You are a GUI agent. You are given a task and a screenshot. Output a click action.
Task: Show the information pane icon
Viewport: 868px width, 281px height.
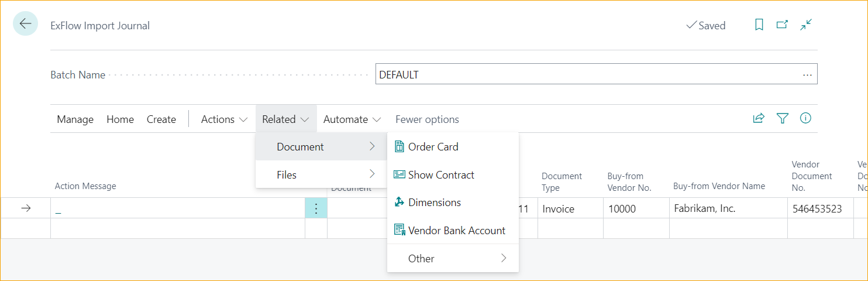(805, 119)
